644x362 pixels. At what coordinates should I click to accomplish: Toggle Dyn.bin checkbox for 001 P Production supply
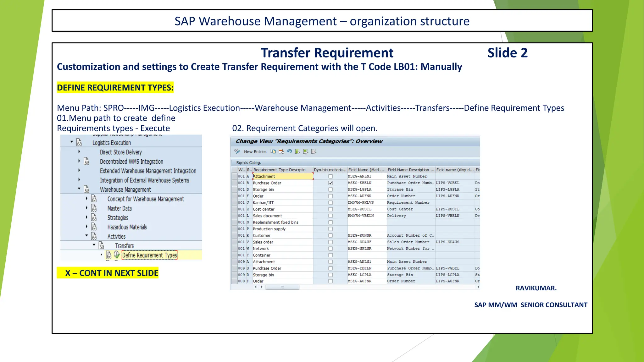pos(330,229)
